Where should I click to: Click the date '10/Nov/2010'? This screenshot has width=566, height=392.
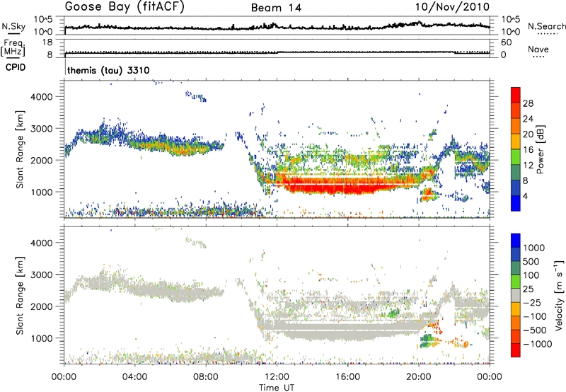452,7
